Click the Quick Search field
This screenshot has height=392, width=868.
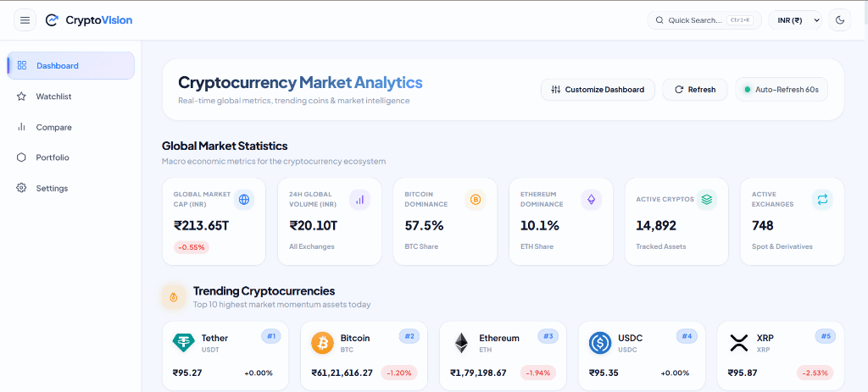703,20
